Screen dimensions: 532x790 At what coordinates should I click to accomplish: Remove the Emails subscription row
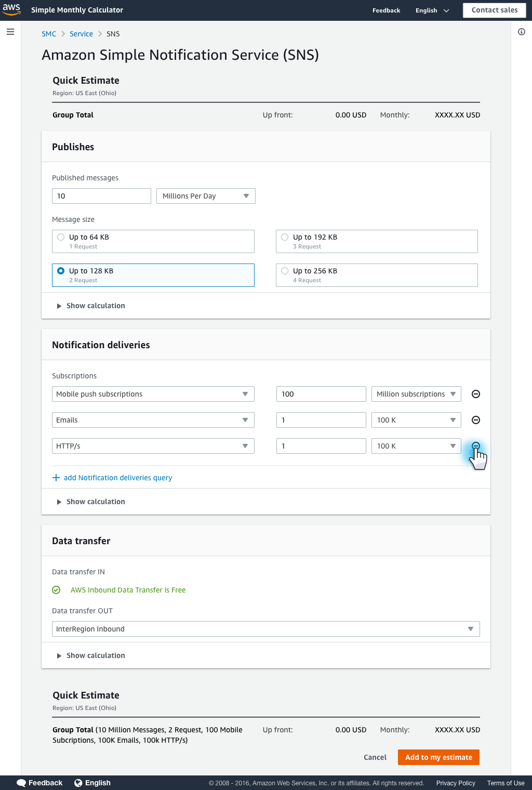475,420
